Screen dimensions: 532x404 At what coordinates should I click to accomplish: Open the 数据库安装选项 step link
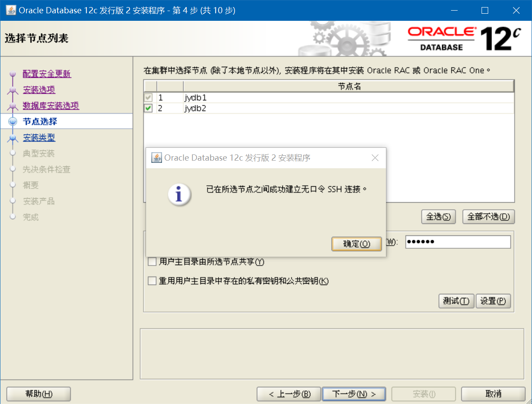[51, 106]
